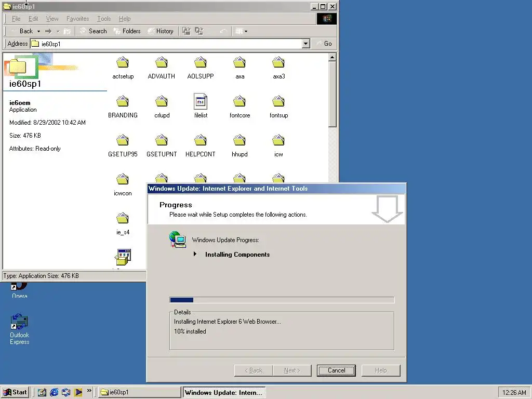
Task: Click the Search toolbar button
Action: (93, 31)
